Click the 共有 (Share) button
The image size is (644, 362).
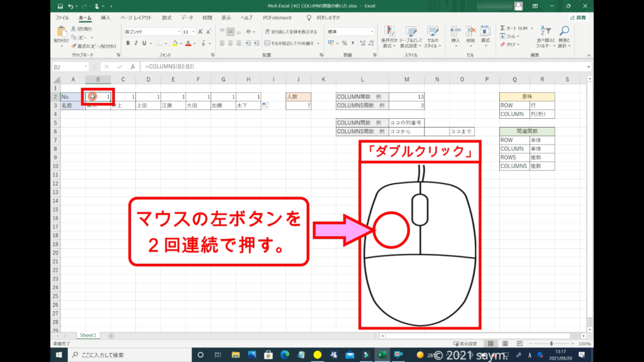tap(577, 18)
